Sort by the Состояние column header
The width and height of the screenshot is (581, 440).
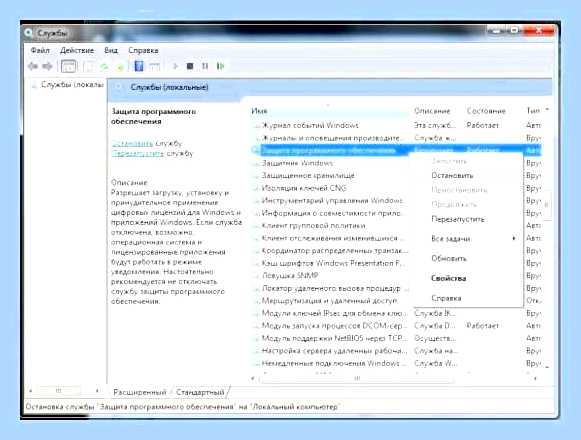[x=486, y=111]
